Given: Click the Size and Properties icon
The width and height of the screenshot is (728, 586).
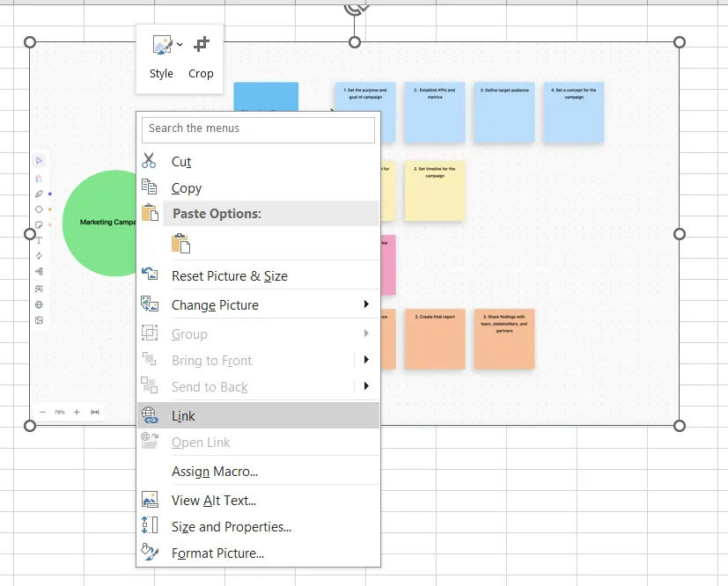Looking at the screenshot, I should click(x=150, y=525).
